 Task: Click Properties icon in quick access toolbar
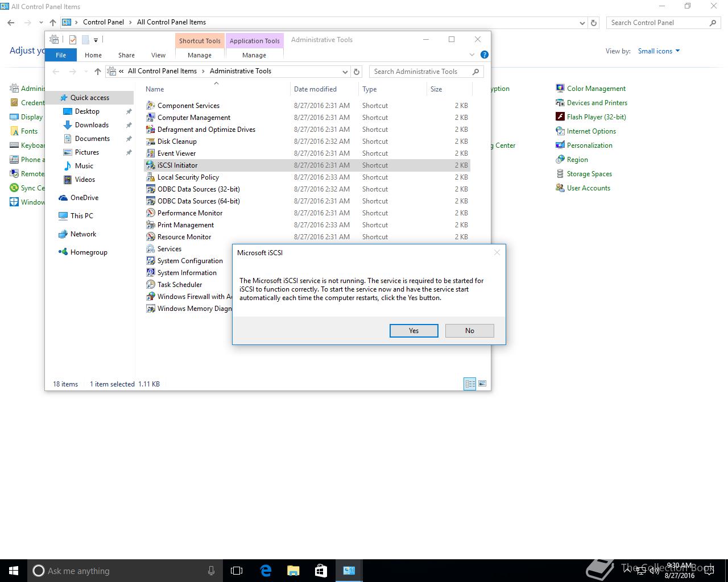[x=73, y=40]
